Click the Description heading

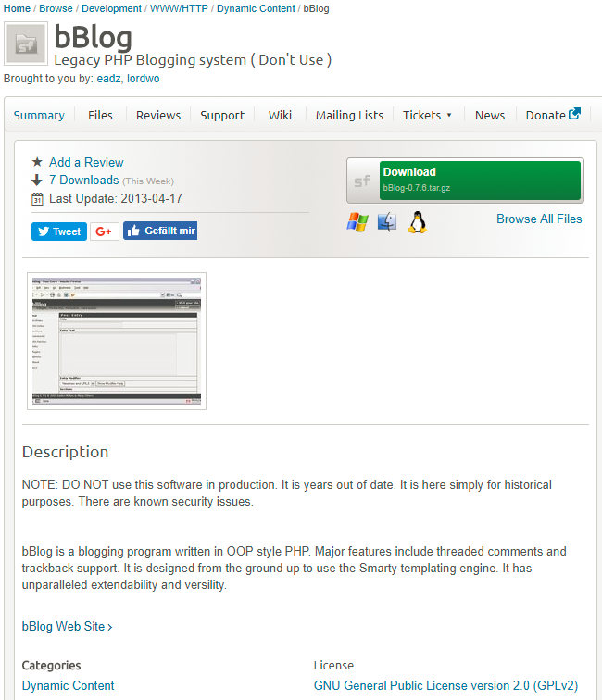pos(65,452)
